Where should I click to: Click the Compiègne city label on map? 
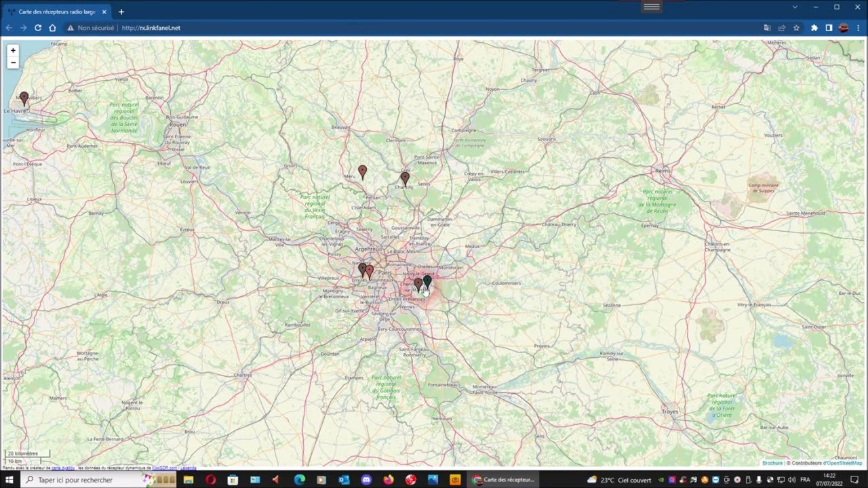[465, 130]
